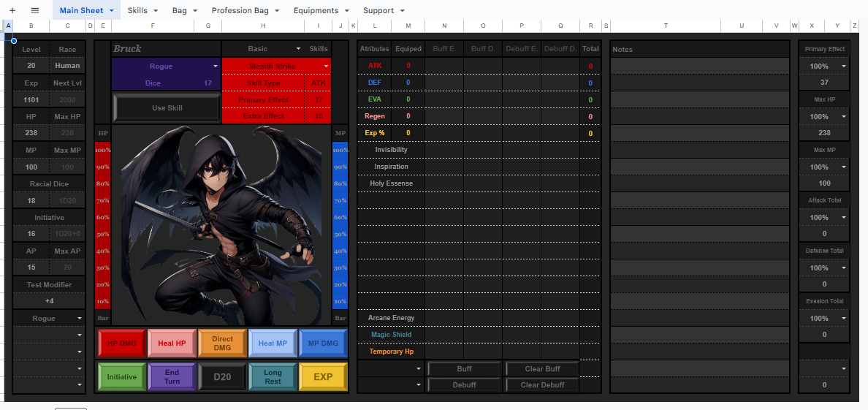Click the orange Direct DMG button
Image resolution: width=868 pixels, height=410 pixels.
click(222, 343)
